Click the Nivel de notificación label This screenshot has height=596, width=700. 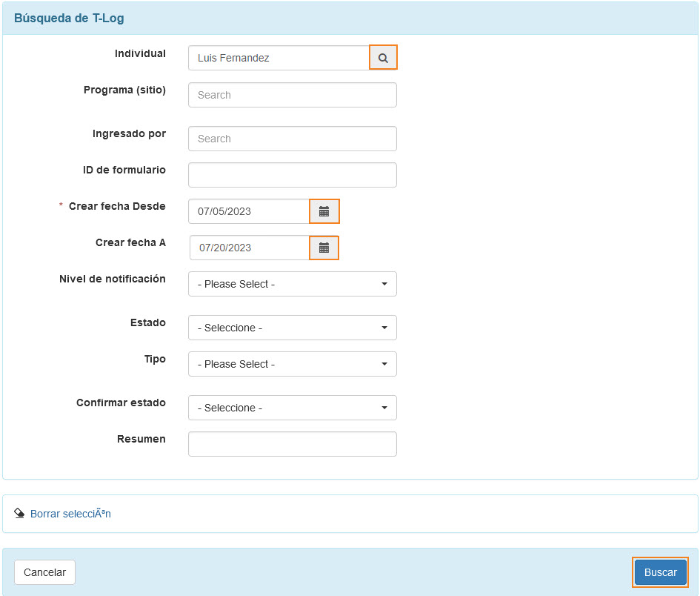click(113, 279)
